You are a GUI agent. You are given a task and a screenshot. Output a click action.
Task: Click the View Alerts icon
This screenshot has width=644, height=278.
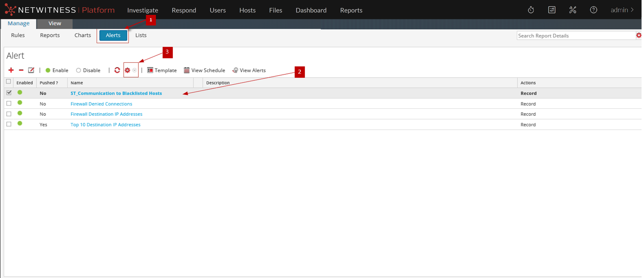coord(235,70)
